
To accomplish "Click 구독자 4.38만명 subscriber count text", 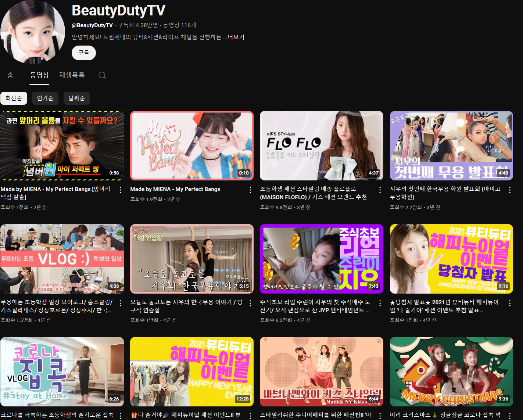I will click(x=138, y=25).
